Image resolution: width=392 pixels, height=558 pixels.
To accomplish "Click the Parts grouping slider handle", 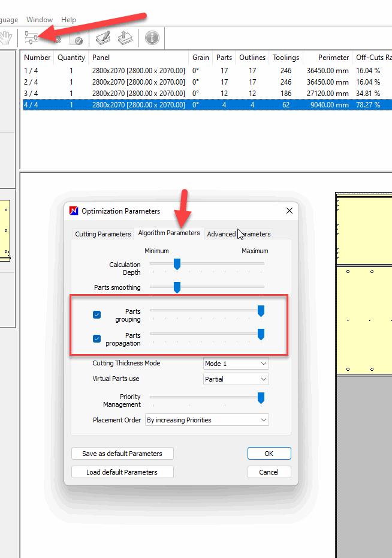I will click(x=261, y=311).
